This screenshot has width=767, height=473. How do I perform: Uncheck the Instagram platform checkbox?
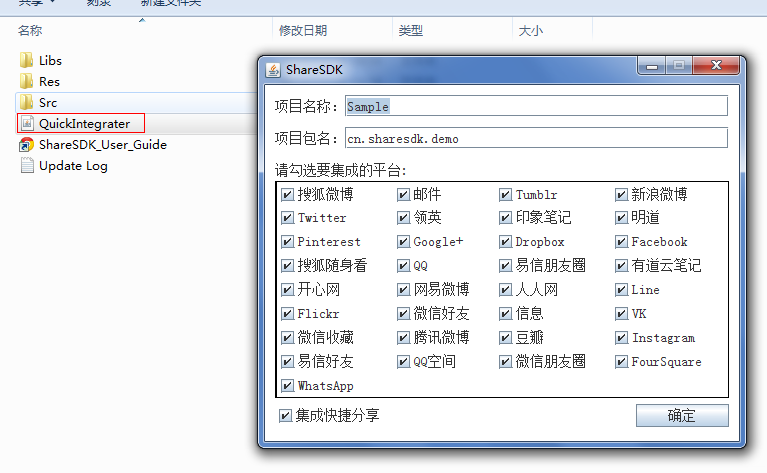(621, 338)
